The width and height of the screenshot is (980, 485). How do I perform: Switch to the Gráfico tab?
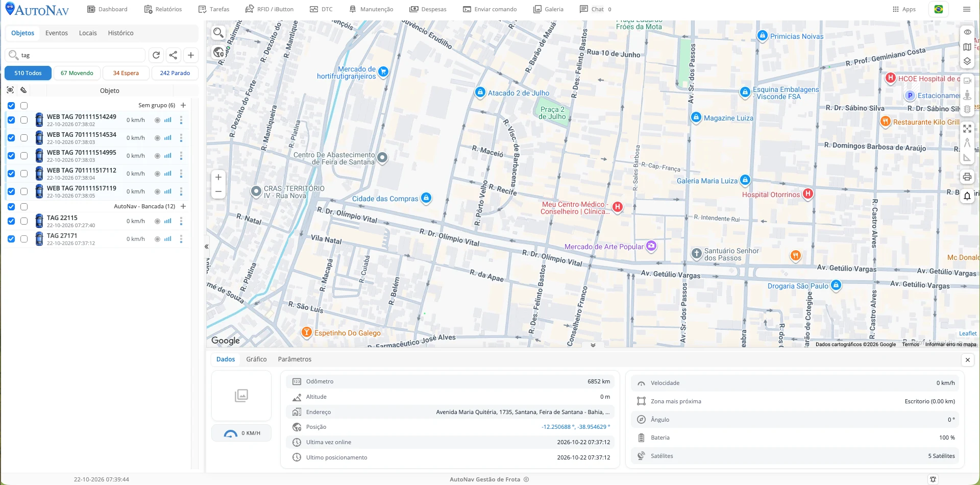(256, 359)
